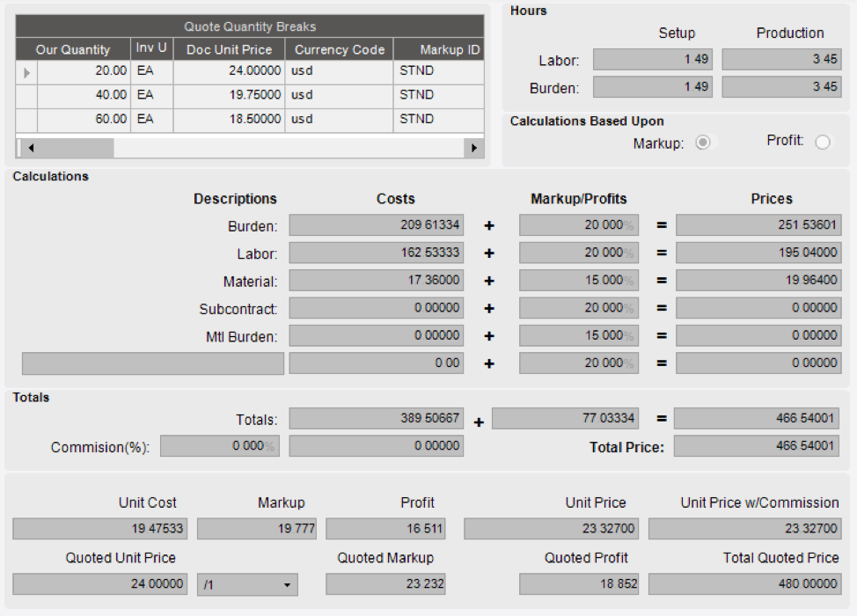This screenshot has width=857, height=616.
Task: Click the grid's right scroll arrow
Action: click(x=475, y=149)
